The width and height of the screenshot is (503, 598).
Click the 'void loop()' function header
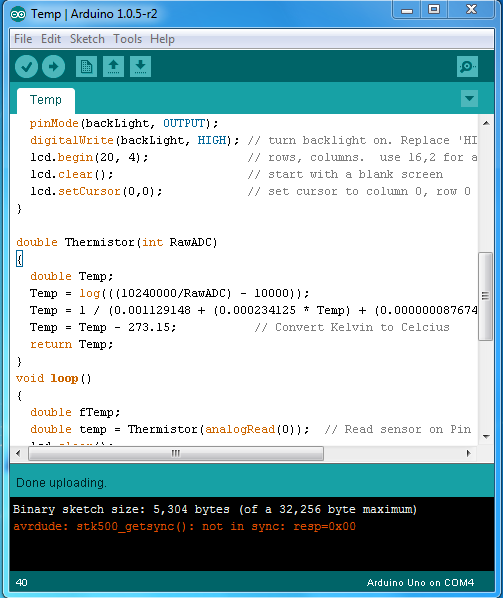click(54, 379)
